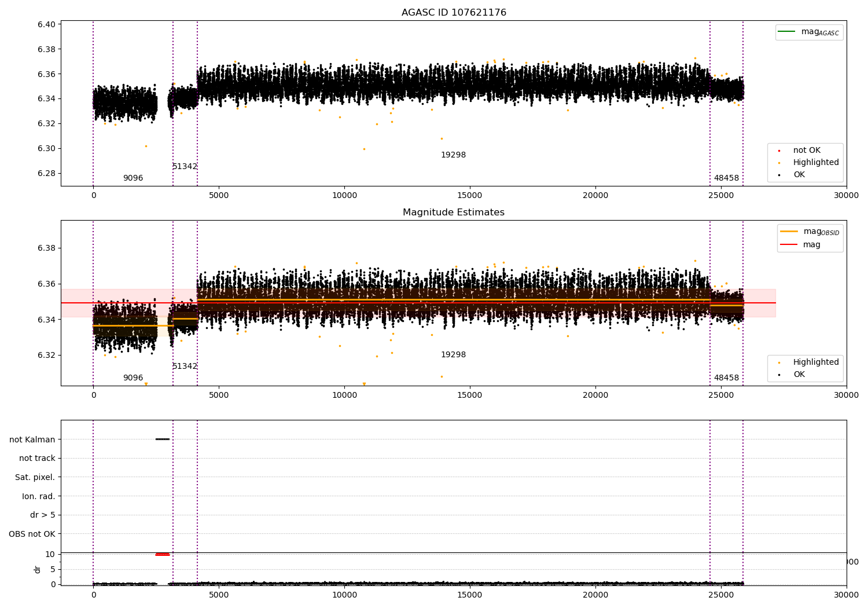The width and height of the screenshot is (868, 608).
Task: Click the red dr markers at value 10
Action: click(x=163, y=554)
